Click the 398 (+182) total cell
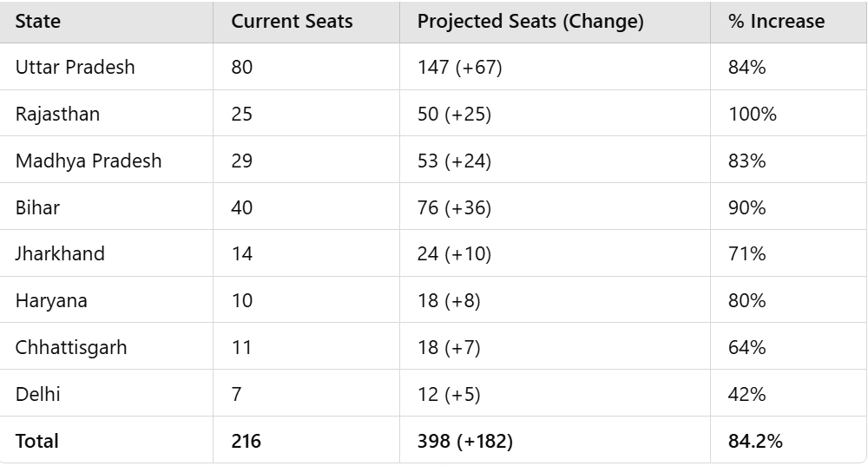Image resolution: width=868 pixels, height=466 pixels. coord(465,441)
